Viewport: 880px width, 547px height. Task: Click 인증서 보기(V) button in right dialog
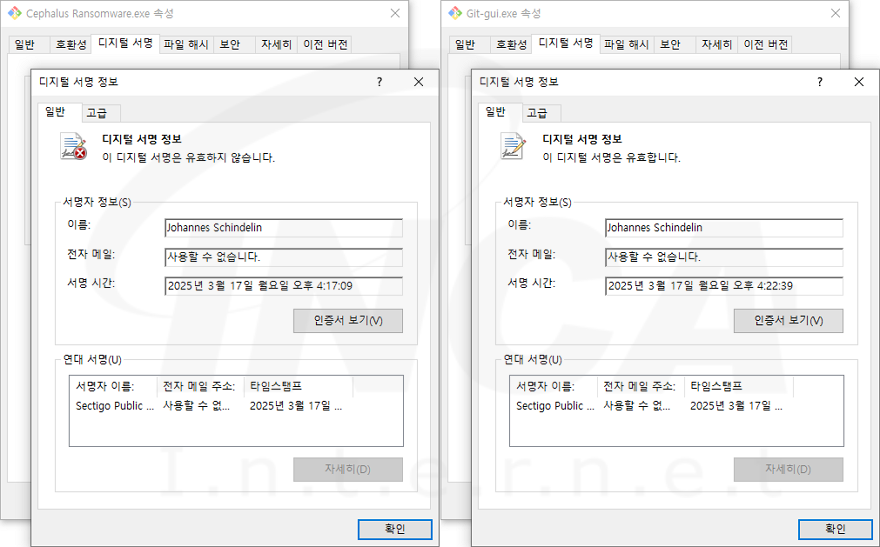(788, 321)
